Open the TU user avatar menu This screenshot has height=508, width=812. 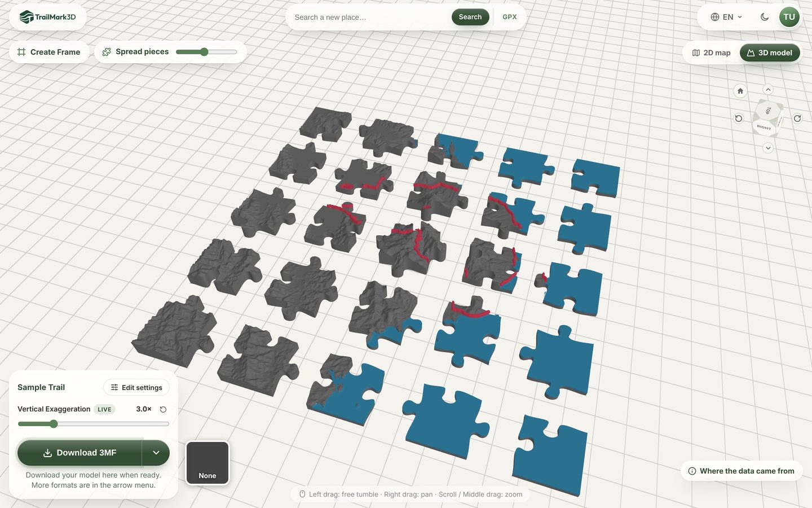click(789, 17)
